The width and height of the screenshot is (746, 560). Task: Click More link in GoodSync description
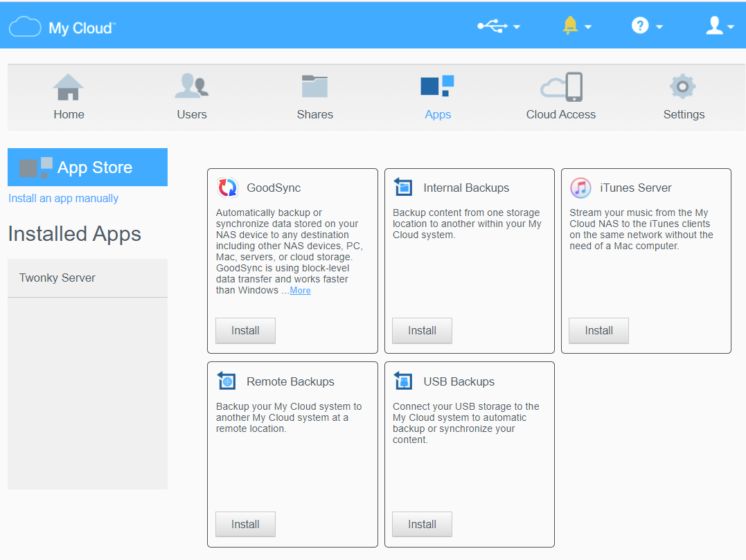pyautogui.click(x=300, y=291)
